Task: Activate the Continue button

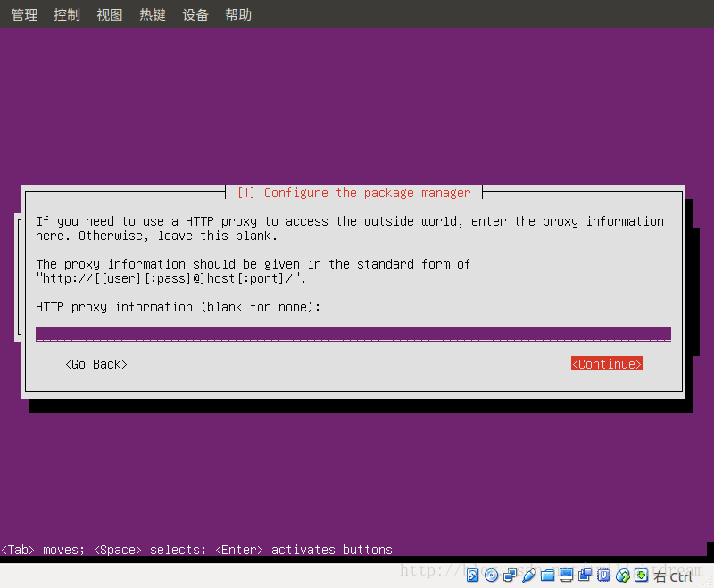Action: point(606,363)
